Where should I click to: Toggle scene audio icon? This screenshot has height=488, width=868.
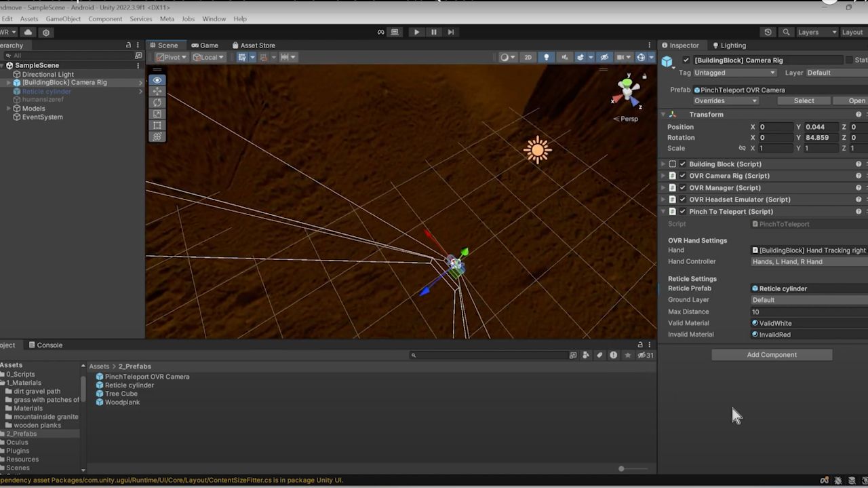point(564,57)
